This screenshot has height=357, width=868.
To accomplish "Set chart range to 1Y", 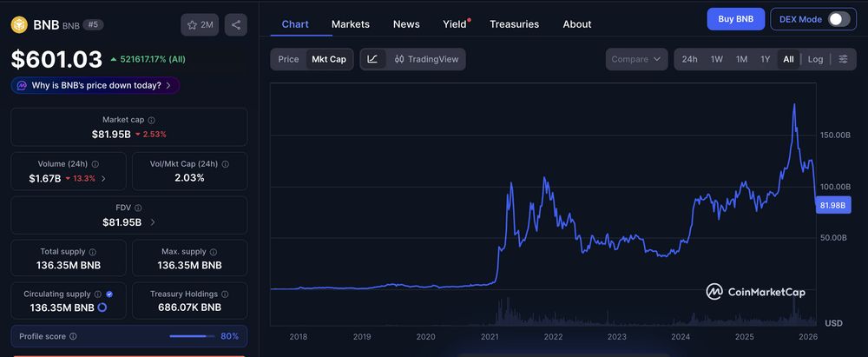I will 765,59.
